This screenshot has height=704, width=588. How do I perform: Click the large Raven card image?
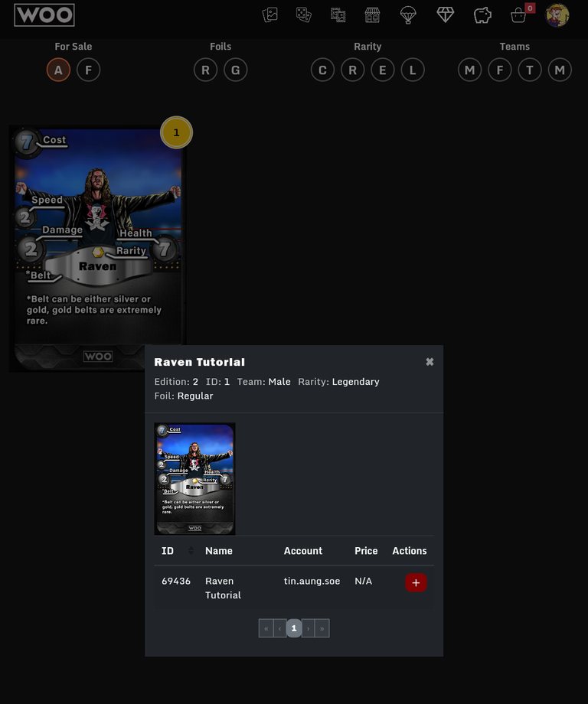click(x=98, y=248)
